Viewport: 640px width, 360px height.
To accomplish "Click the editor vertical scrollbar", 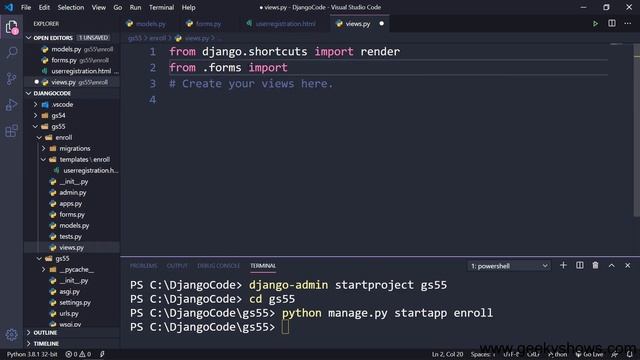I will pyautogui.click(x=636, y=131).
